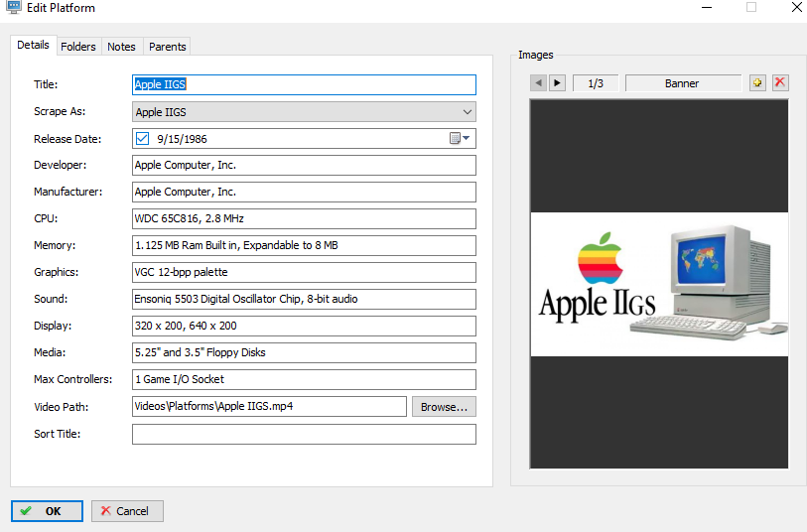The height and width of the screenshot is (532, 807).
Task: Click into the Video Path field
Action: coord(269,407)
